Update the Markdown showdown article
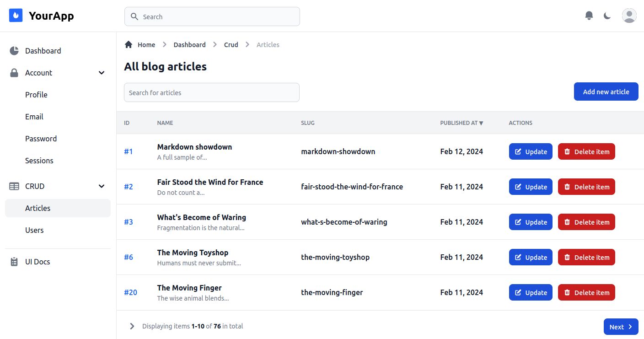This screenshot has width=644, height=339. point(531,151)
